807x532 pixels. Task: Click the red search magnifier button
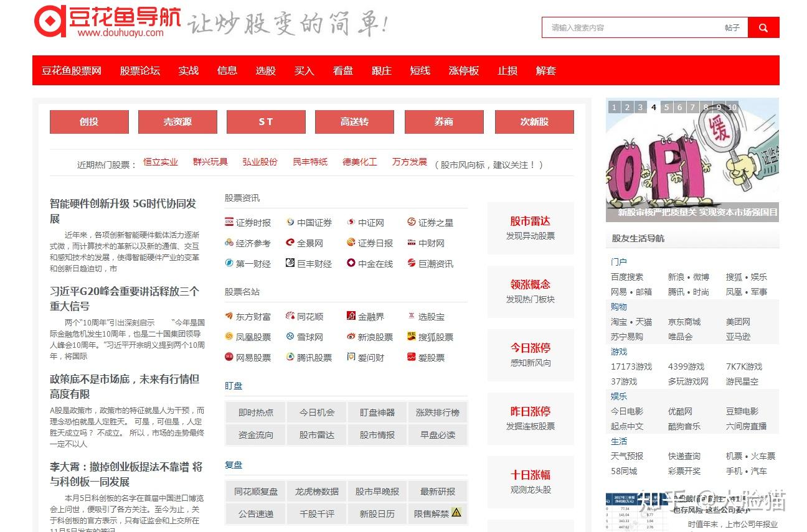[763, 27]
